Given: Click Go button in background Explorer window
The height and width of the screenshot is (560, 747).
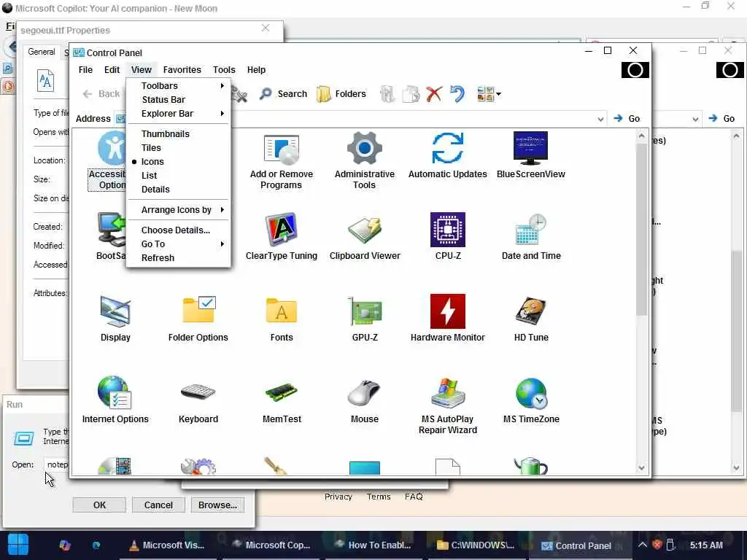Looking at the screenshot, I should pos(721,119).
